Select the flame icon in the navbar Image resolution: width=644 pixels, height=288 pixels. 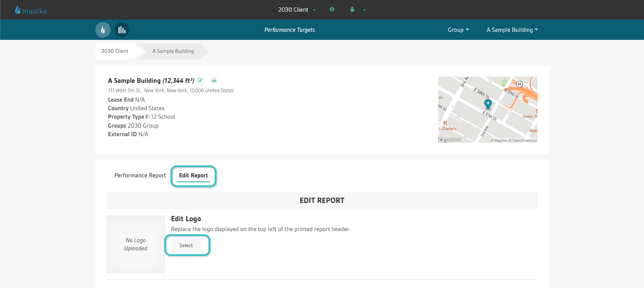[x=103, y=30]
